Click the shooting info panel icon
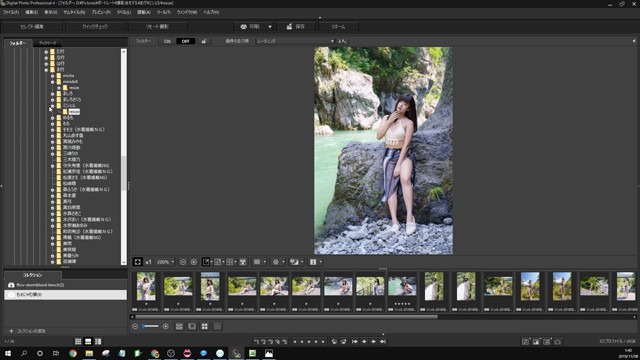The image size is (640, 360). [x=313, y=262]
